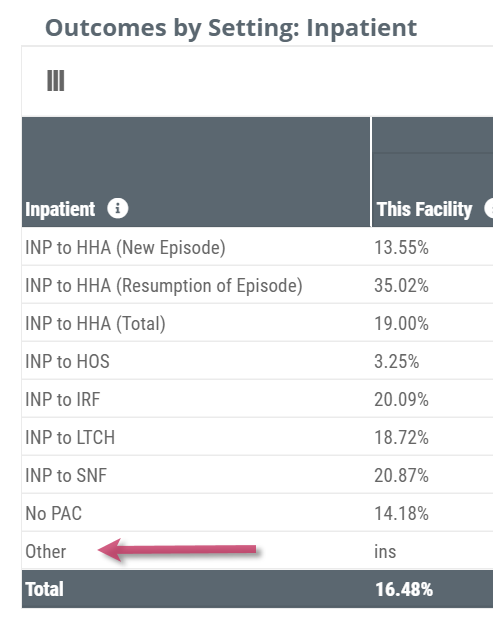Select the Inpatient column header
The image size is (493, 624).
(60, 209)
